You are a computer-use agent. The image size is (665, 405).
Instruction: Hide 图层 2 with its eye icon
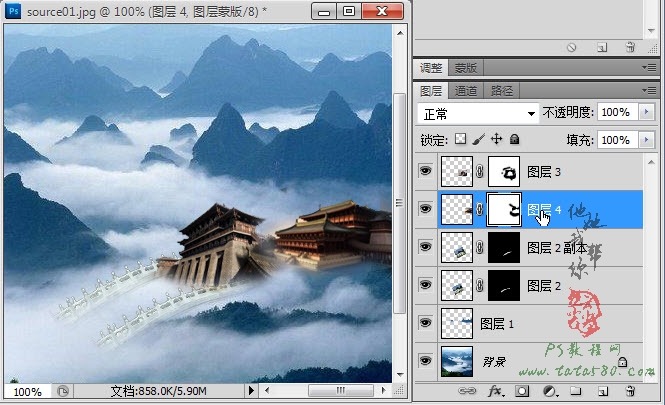(425, 285)
